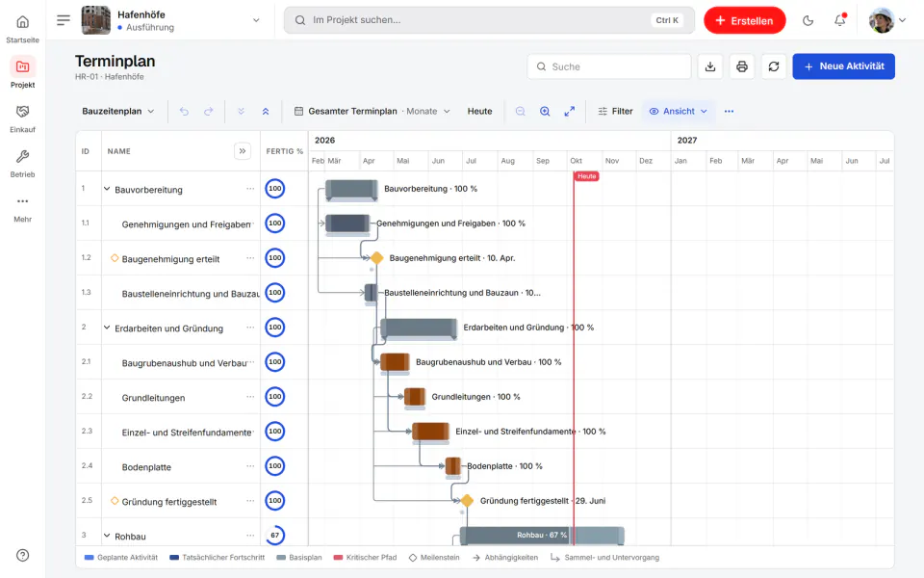This screenshot has width=924, height=578.
Task: Open the Startseite home icon
Action: click(22, 22)
